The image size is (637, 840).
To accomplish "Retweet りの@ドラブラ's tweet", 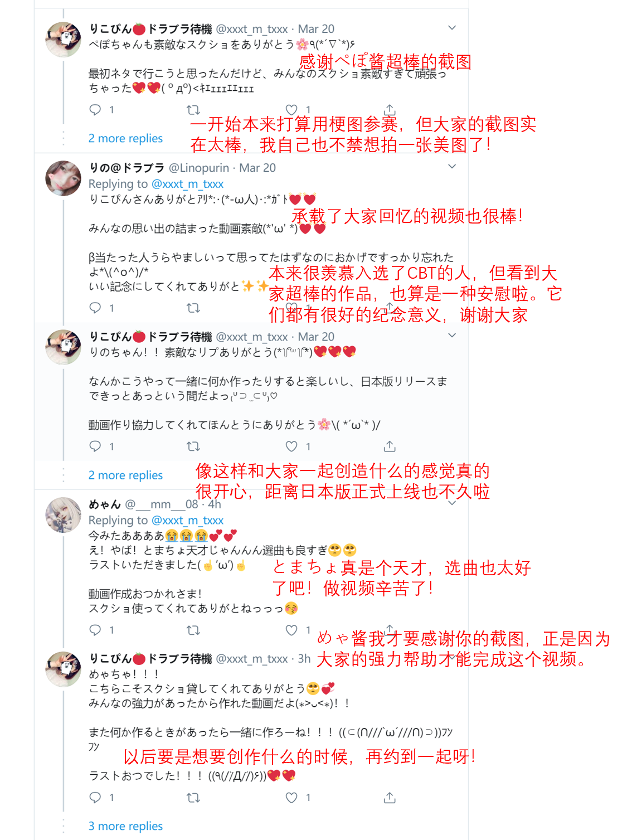I will (x=193, y=308).
